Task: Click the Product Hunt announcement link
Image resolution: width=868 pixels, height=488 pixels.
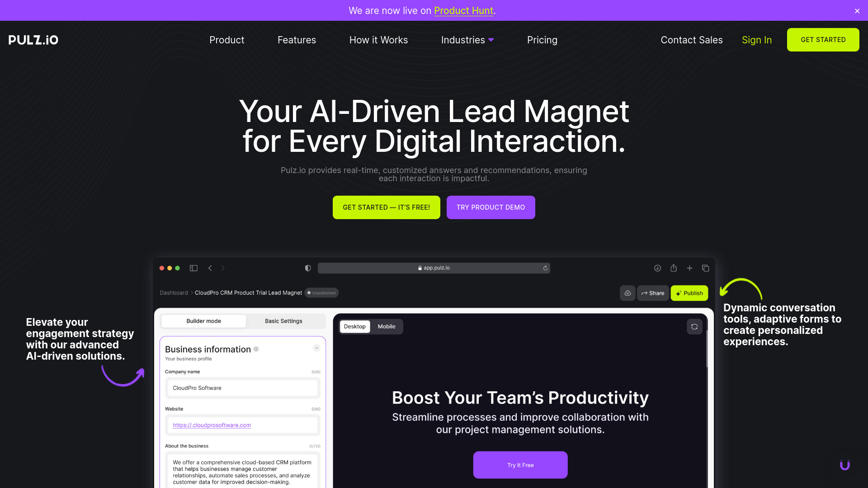Action: click(463, 10)
